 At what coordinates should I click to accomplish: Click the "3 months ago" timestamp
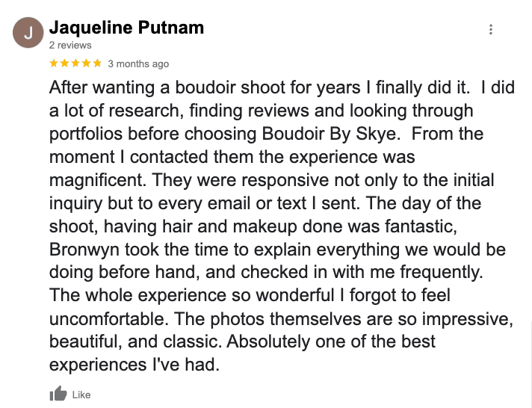coord(138,64)
